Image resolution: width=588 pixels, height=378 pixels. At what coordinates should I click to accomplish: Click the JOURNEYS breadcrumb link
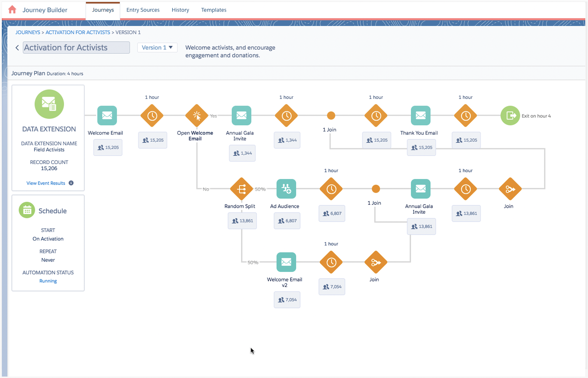tap(28, 32)
